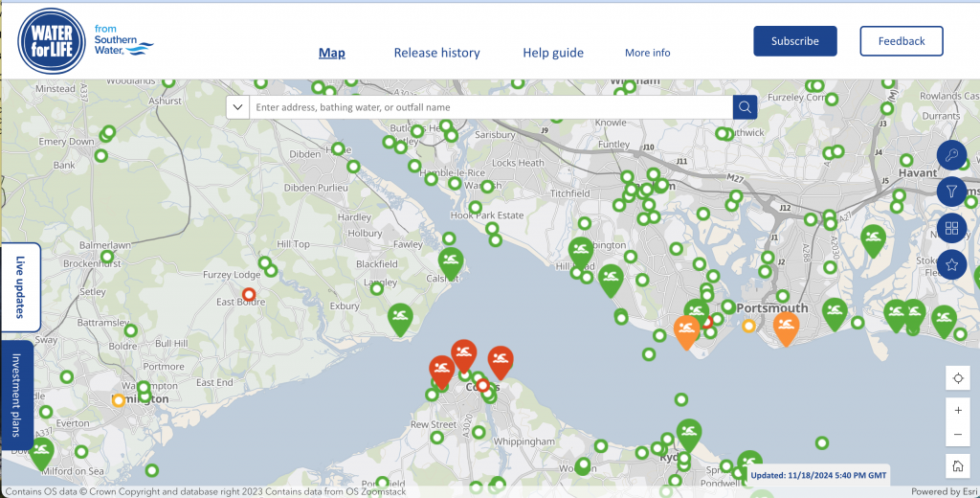This screenshot has width=980, height=498.
Task: Zoom out with the minus button
Action: tap(958, 436)
